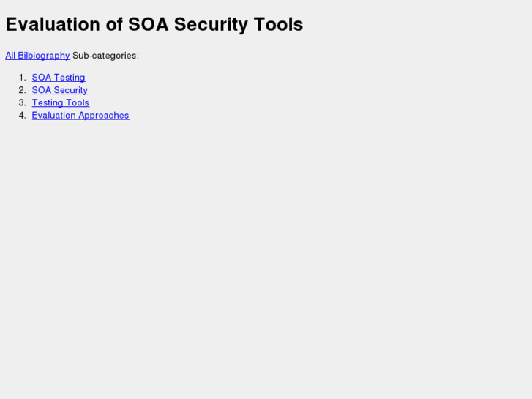Click list number 3 beside Testing Tools
The image size is (532, 399).
23,102
